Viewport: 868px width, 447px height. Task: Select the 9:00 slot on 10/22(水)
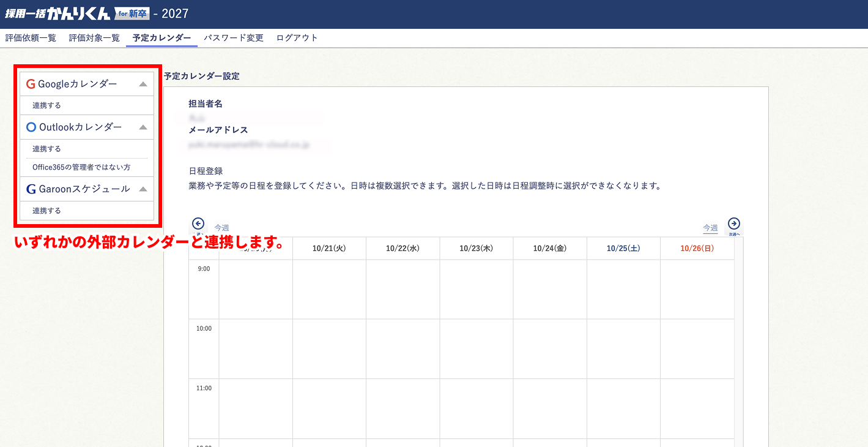(402, 289)
